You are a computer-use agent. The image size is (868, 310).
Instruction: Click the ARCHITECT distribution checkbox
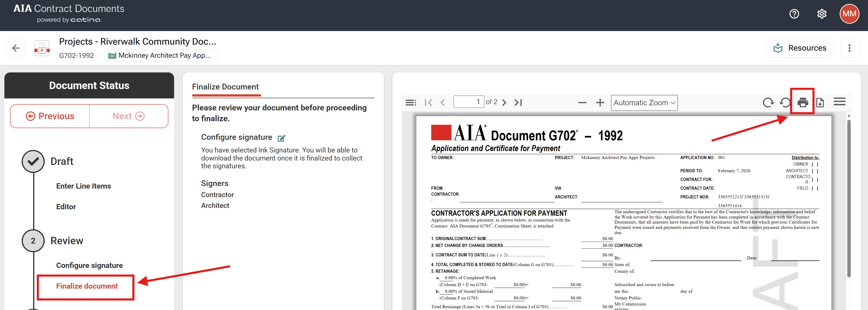[815, 171]
